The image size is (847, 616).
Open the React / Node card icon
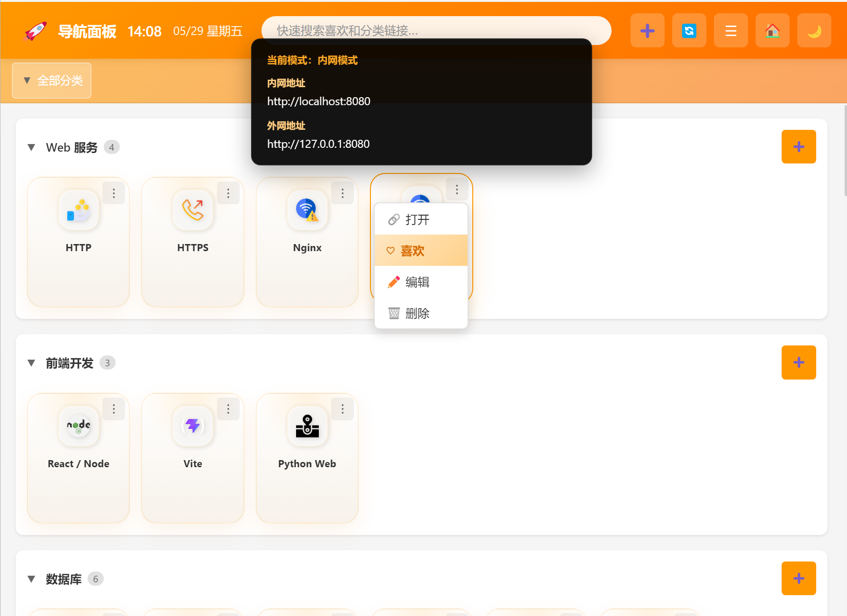(x=79, y=426)
